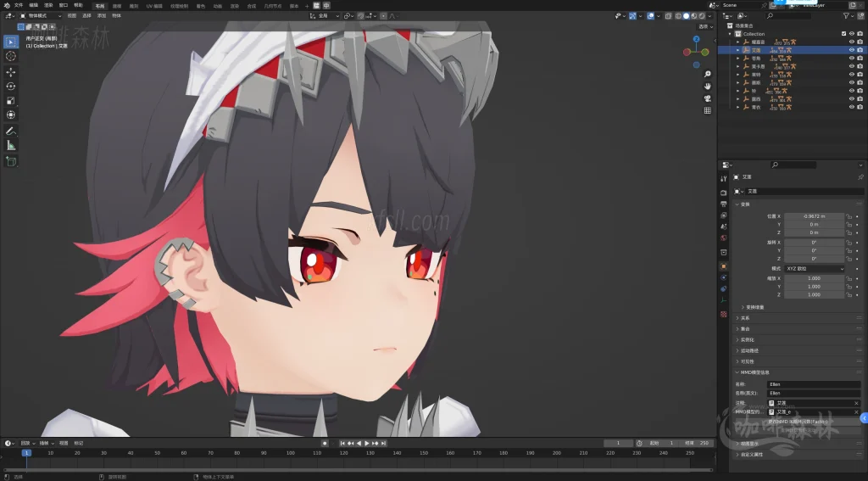868x481 pixels.
Task: Toggle the Collection exclude checkbox
Action: coord(843,34)
